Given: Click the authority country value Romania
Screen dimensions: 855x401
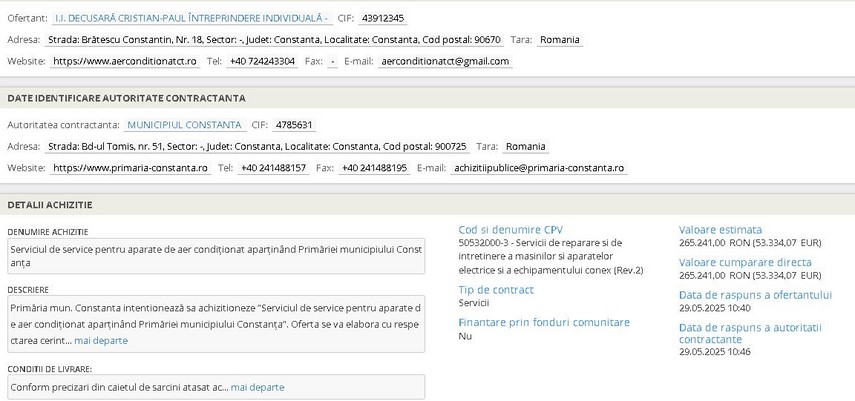Looking at the screenshot, I should click(x=526, y=147).
